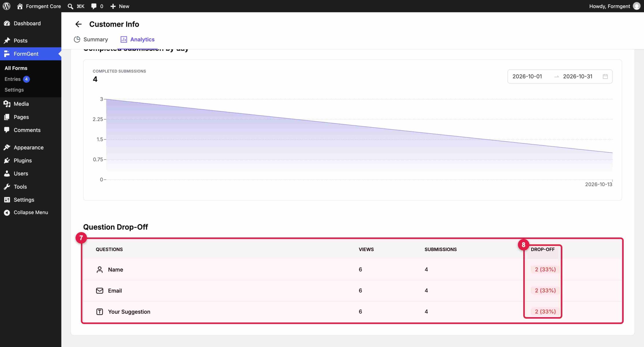Viewport: 644px width, 347px height.
Task: Click the SUBMISSIONS column header
Action: (x=440, y=249)
